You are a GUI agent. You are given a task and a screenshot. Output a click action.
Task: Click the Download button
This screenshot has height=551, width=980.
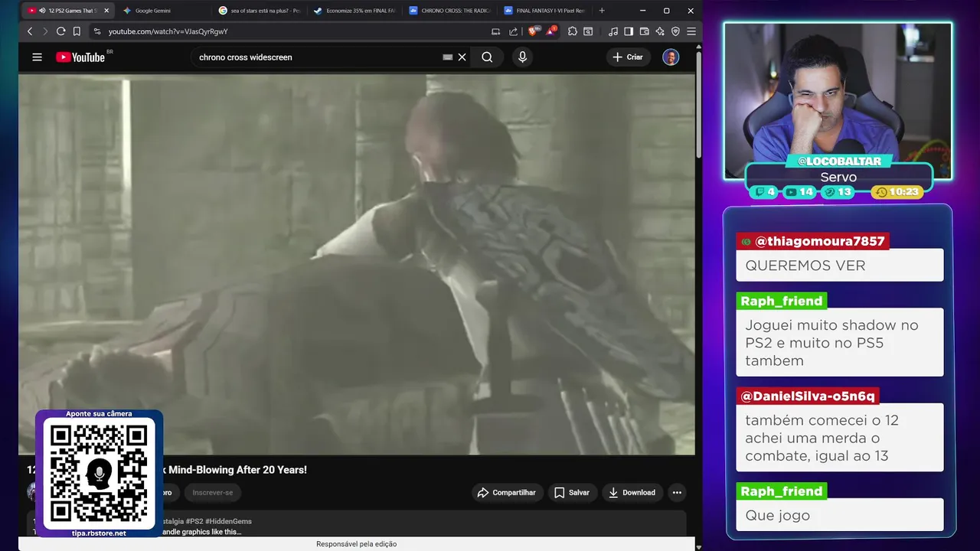coord(632,493)
